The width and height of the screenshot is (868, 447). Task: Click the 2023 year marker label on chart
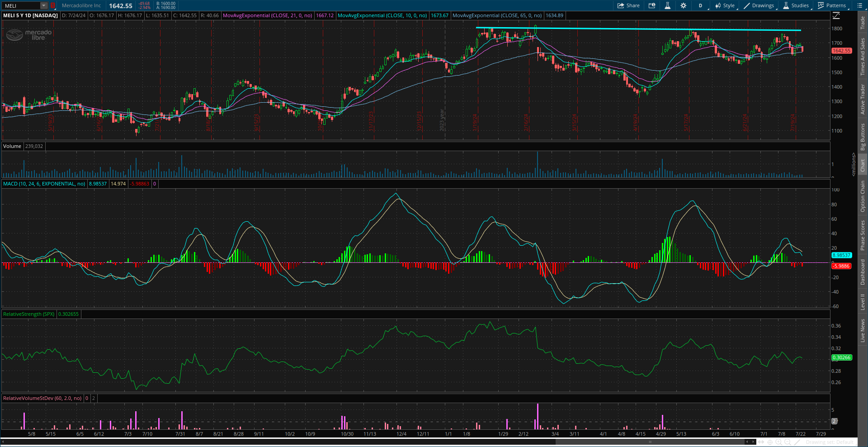pyautogui.click(x=442, y=120)
